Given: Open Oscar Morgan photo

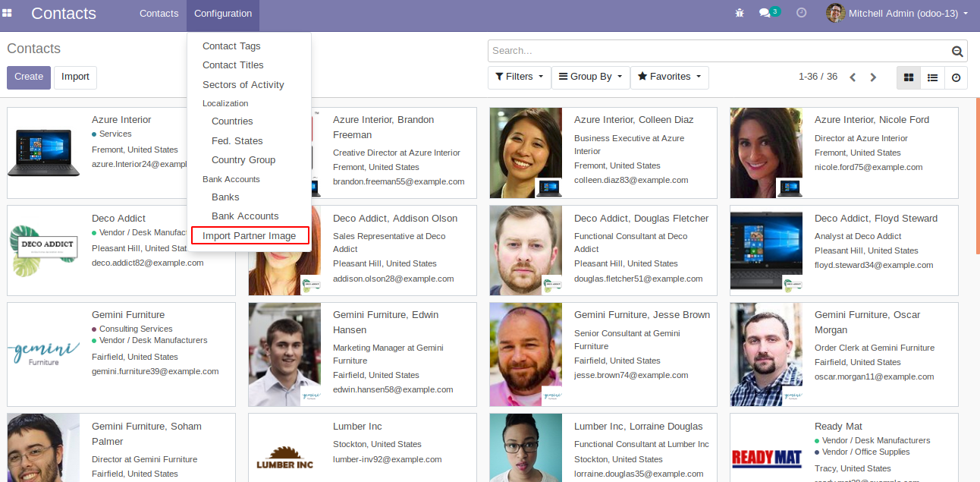Looking at the screenshot, I should [x=766, y=354].
